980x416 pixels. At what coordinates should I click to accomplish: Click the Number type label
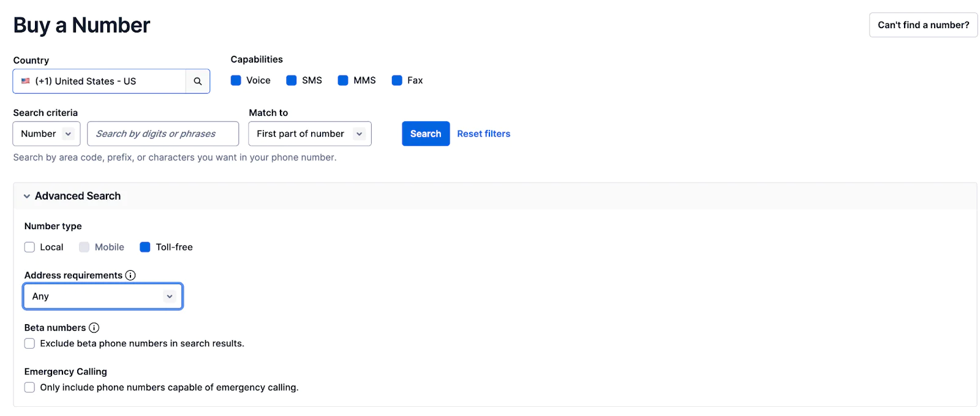(x=53, y=226)
